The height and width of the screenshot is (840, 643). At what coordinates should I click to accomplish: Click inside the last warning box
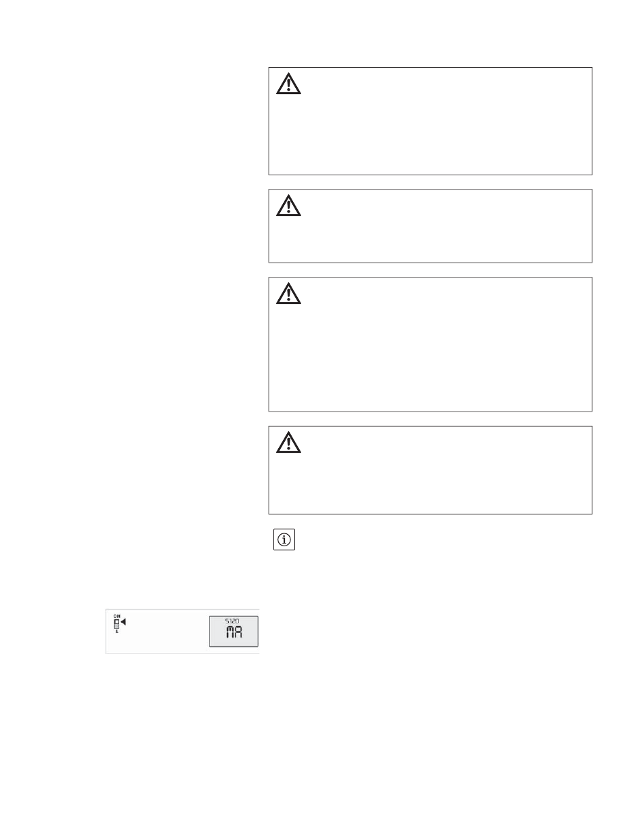(430, 470)
